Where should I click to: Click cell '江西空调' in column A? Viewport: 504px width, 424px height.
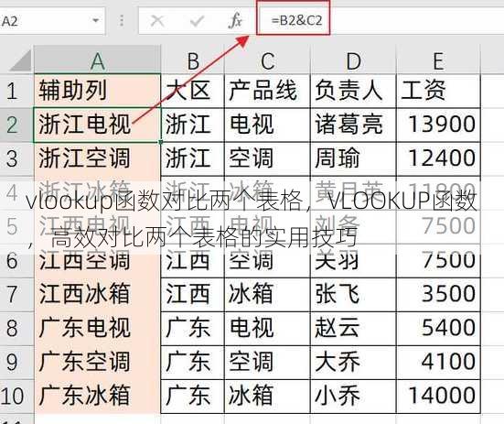[97, 260]
